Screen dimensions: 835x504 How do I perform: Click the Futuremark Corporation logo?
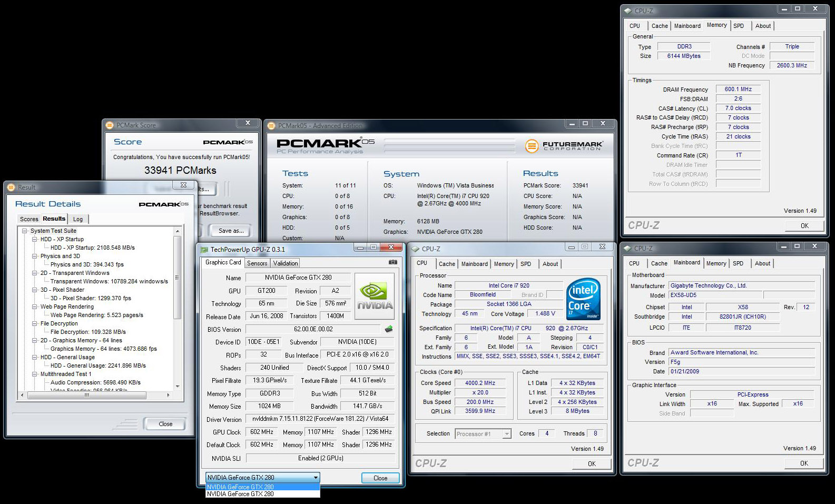(564, 145)
